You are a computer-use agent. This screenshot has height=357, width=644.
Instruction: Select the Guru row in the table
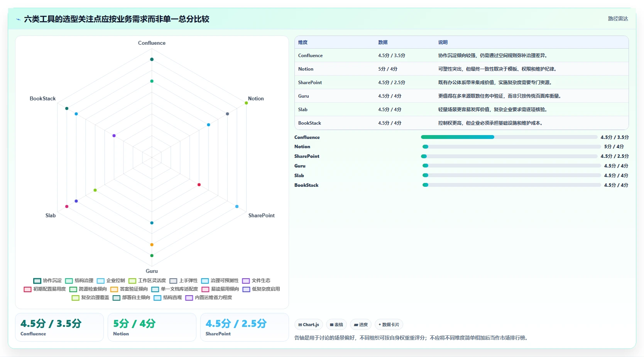tap(461, 96)
